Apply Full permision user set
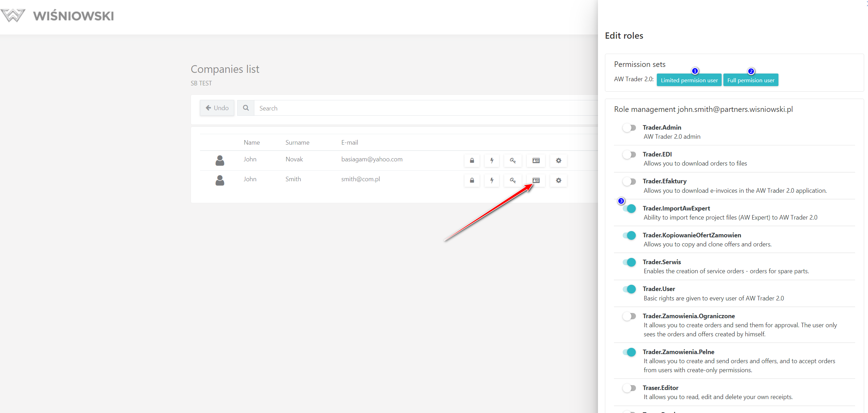 751,80
